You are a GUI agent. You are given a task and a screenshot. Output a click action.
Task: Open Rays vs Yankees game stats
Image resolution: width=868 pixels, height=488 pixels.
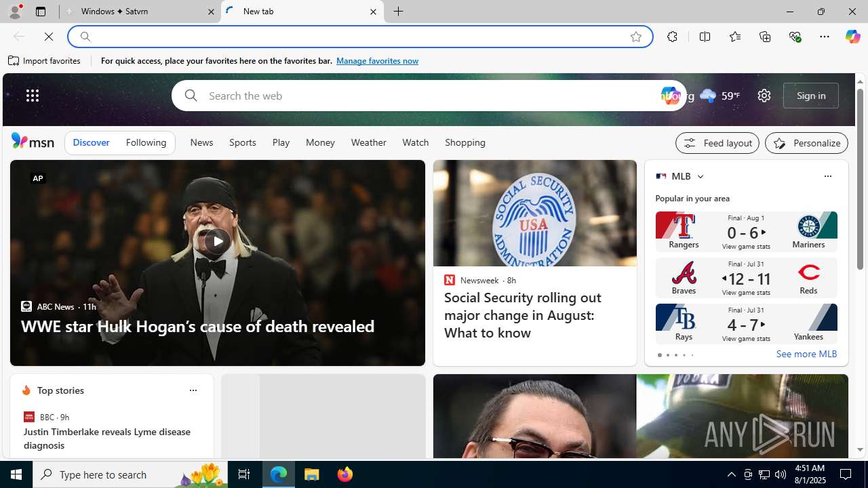point(746,324)
